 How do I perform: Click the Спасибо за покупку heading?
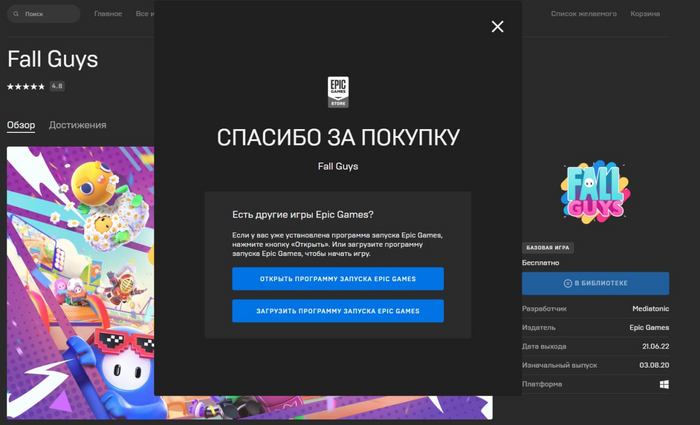click(338, 137)
